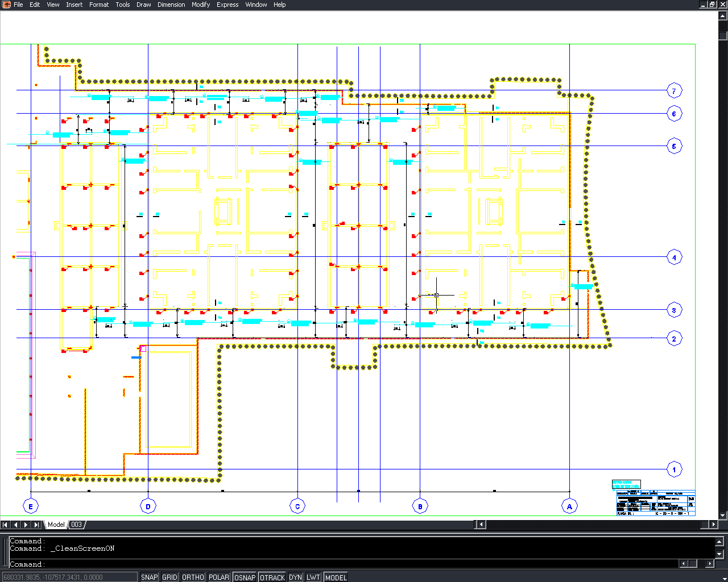Click the coordinates readout in status bar
728x582 pixels.
tap(69, 577)
